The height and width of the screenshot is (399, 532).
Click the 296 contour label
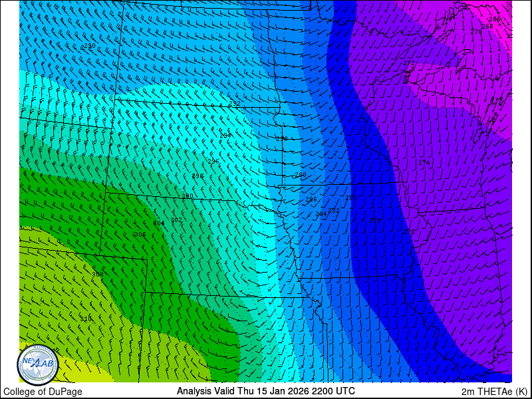coord(213,162)
